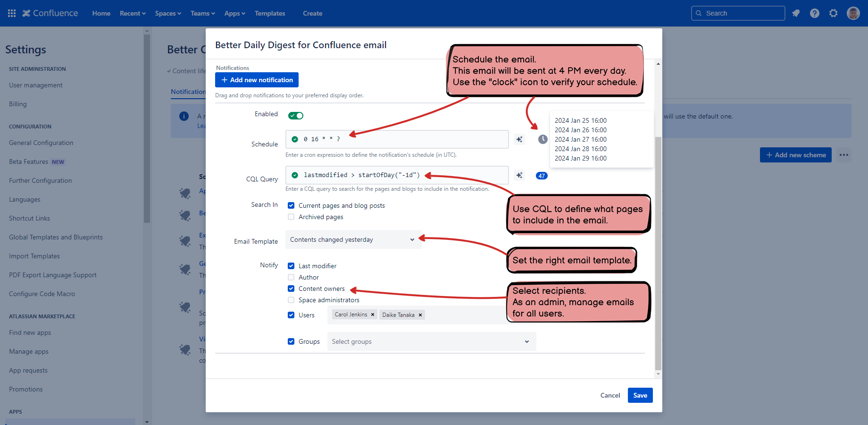This screenshot has width=868, height=425.
Task: Open the Help question mark icon
Action: pos(815,13)
